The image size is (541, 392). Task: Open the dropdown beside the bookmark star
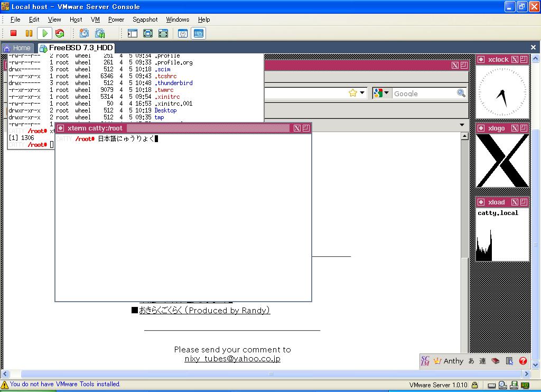362,93
